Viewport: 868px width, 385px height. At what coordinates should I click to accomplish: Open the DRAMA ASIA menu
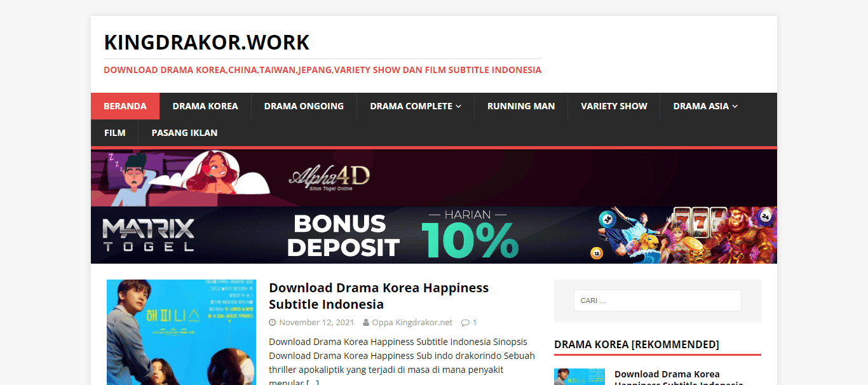point(705,106)
